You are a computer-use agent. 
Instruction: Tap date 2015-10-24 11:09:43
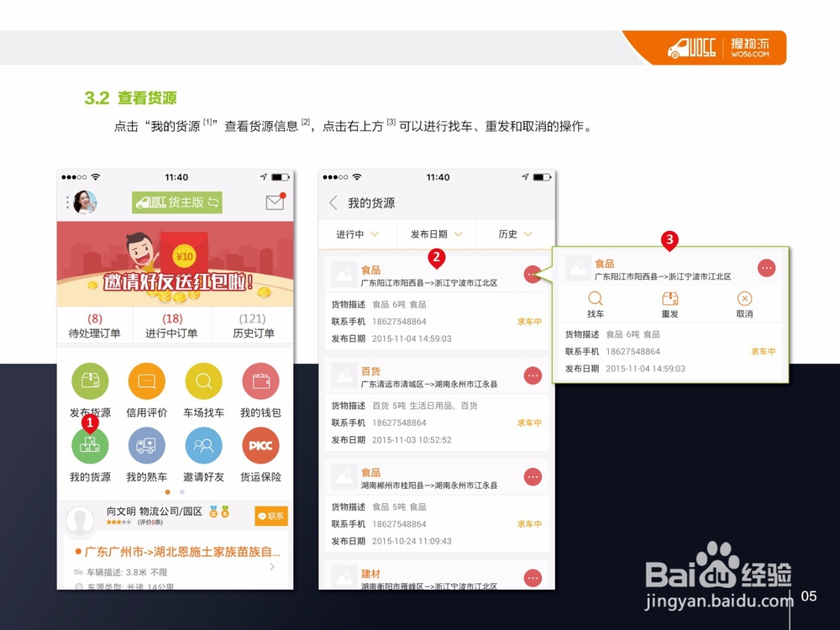click(412, 541)
